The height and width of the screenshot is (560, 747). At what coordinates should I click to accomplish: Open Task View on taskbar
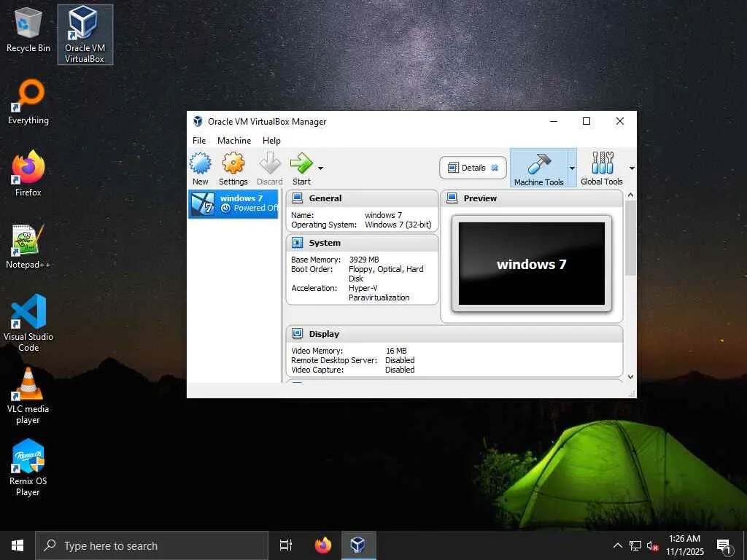point(286,545)
